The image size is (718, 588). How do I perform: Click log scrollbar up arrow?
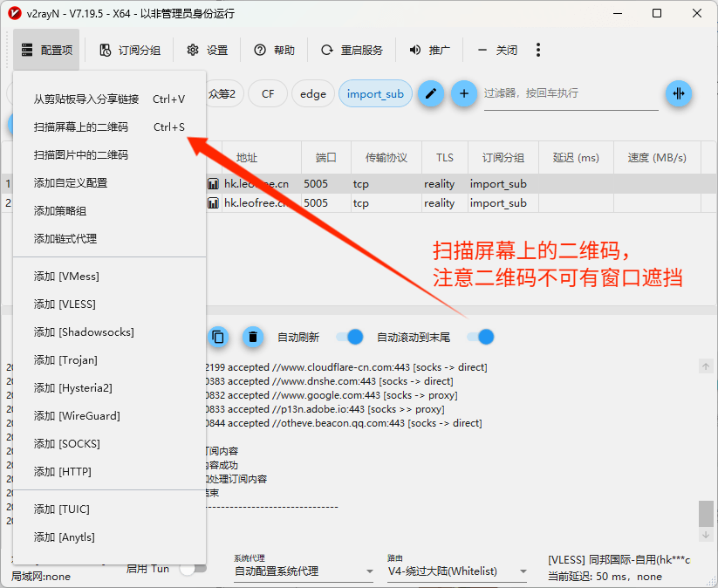(x=706, y=366)
